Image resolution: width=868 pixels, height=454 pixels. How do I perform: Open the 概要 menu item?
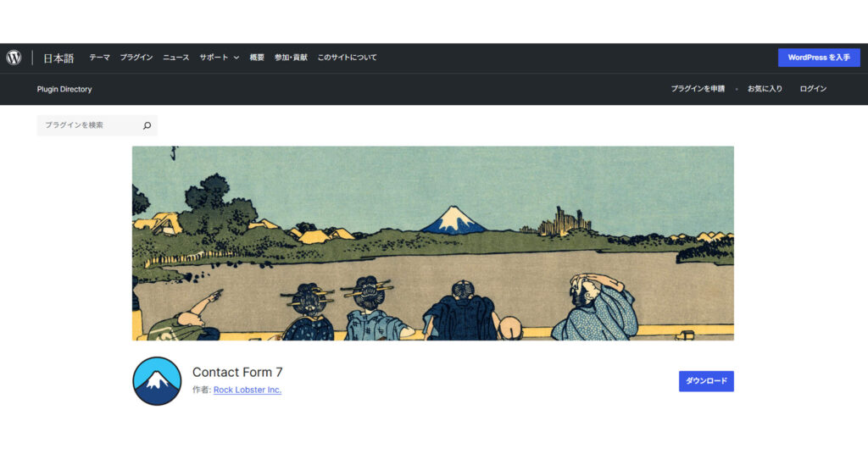[257, 58]
